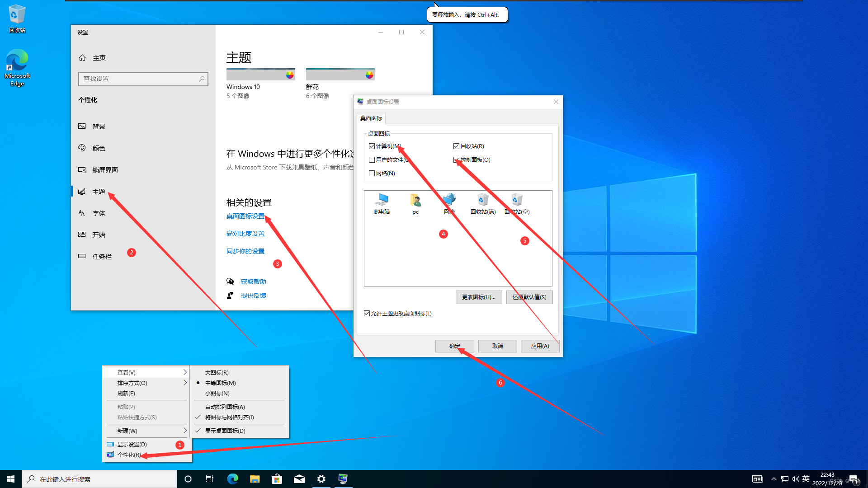868x488 pixels.
Task: Open the 桌面图标设置 link
Action: 245,216
